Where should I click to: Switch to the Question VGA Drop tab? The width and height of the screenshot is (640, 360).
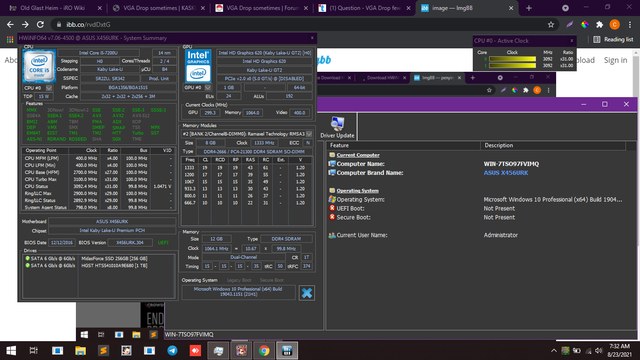coord(364,8)
